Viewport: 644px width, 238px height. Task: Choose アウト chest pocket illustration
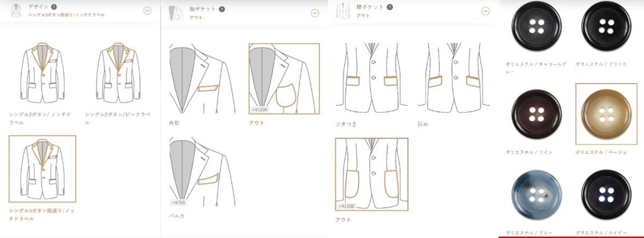pos(284,79)
